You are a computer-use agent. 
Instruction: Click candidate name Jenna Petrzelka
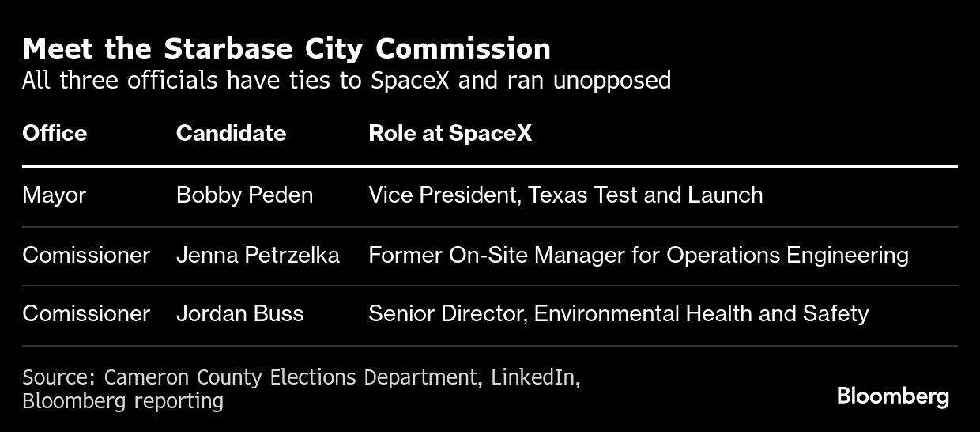(258, 256)
